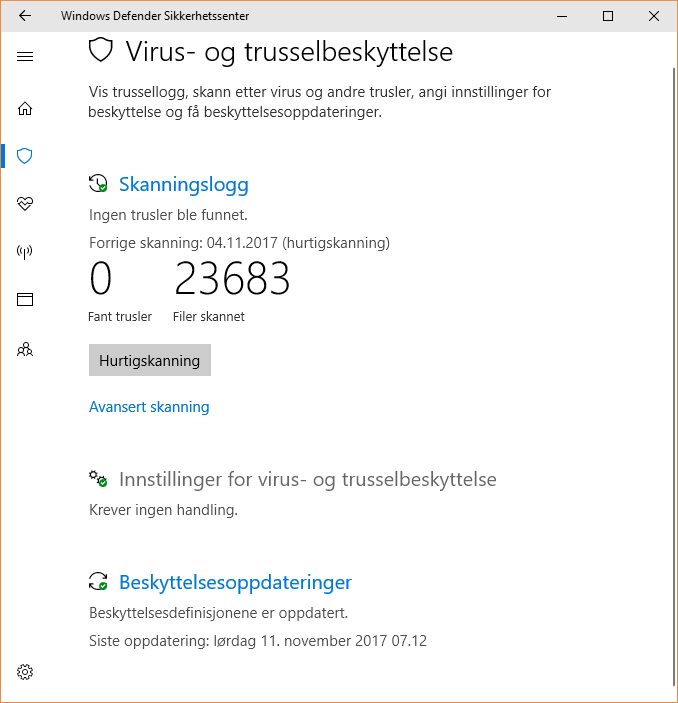
Task: Open the Skanningslogg link
Action: tap(183, 184)
